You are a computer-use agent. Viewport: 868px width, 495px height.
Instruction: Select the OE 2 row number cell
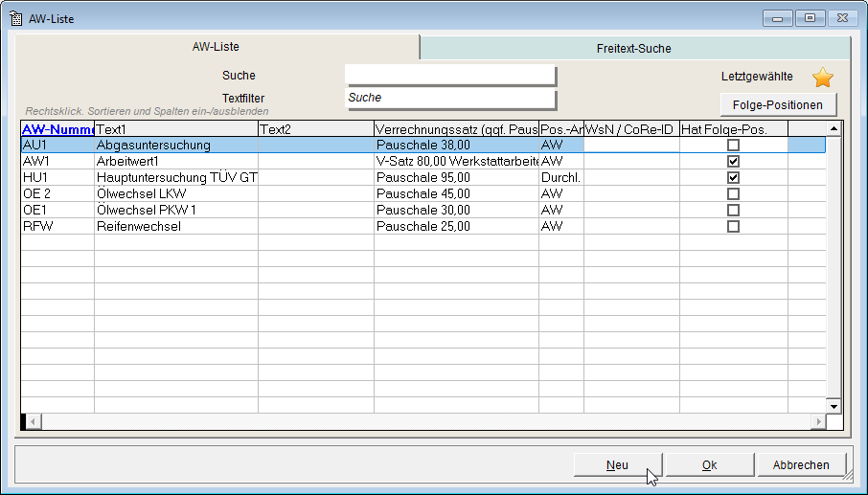point(57,193)
